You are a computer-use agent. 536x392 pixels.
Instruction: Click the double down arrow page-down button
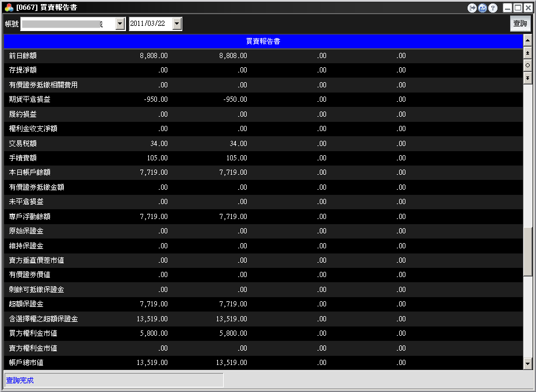527,78
